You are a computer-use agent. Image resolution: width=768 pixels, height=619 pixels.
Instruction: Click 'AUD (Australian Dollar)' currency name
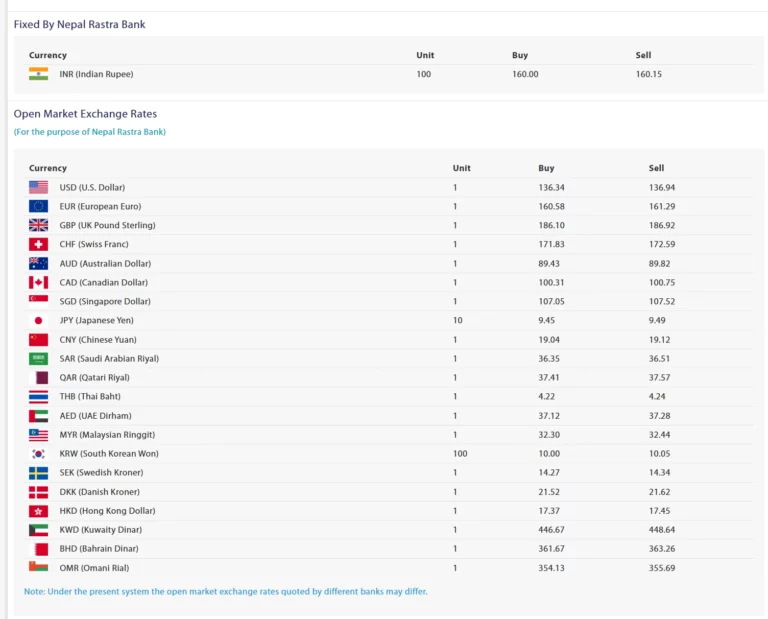click(105, 263)
